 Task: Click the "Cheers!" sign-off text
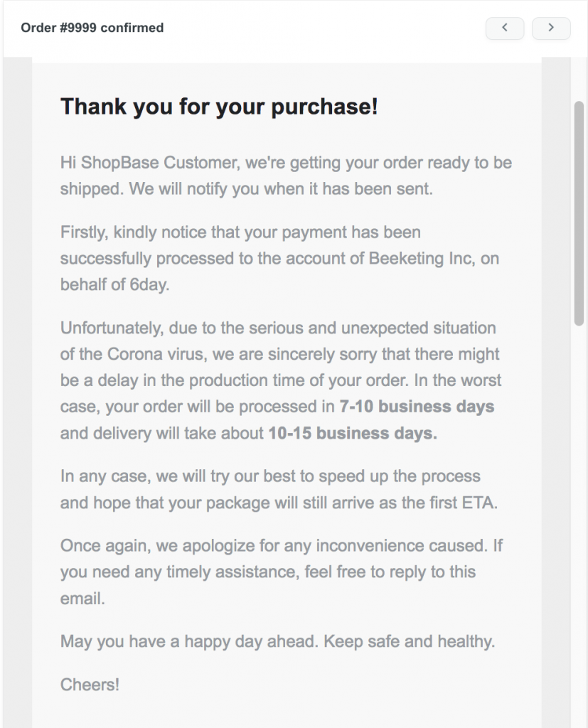coord(90,685)
